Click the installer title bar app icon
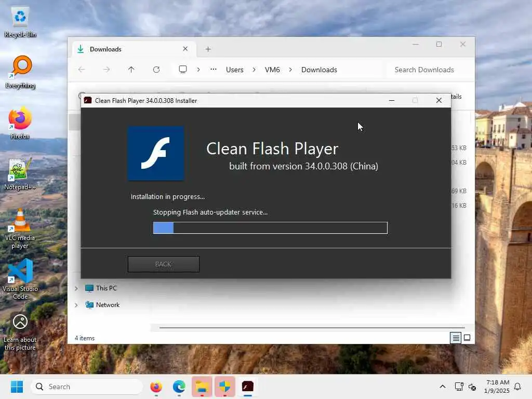The width and height of the screenshot is (532, 399). coord(88,100)
